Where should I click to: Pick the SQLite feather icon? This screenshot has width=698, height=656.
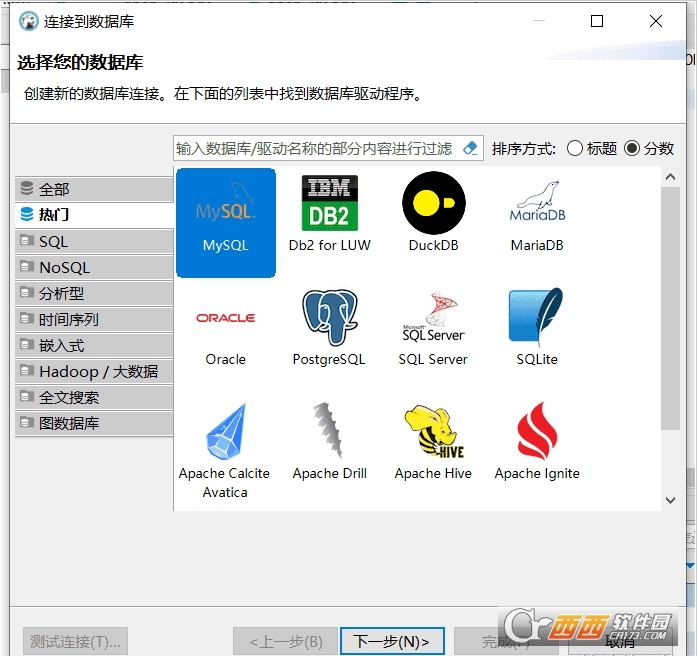pos(536,316)
